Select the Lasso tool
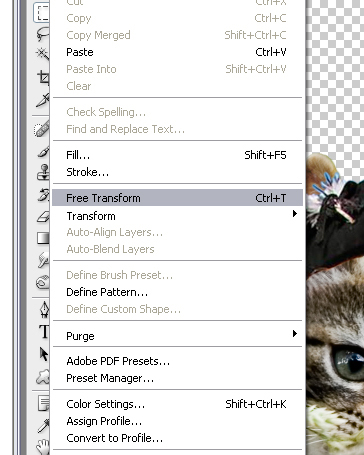Image resolution: width=364 pixels, height=455 pixels. click(43, 34)
